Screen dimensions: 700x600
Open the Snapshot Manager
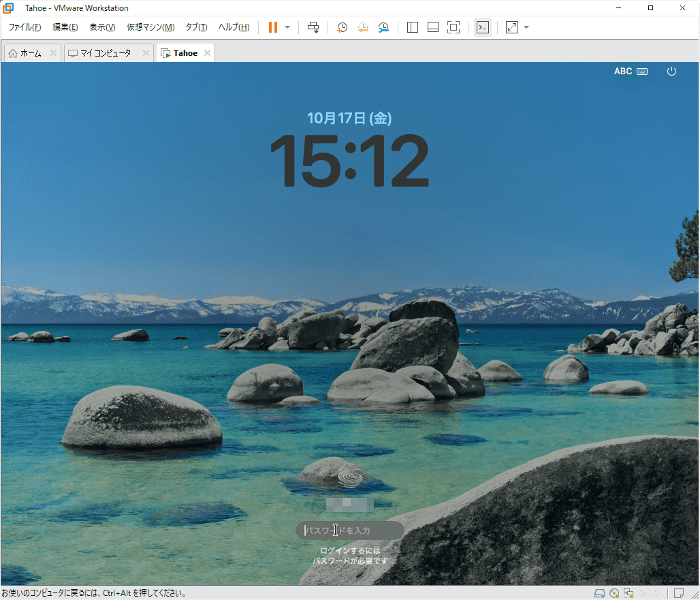(384, 27)
